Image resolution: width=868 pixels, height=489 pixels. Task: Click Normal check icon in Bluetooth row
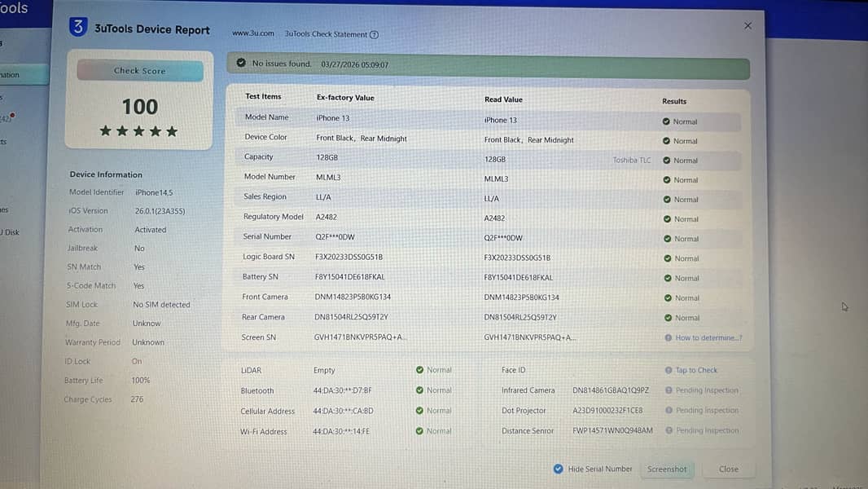[419, 390]
